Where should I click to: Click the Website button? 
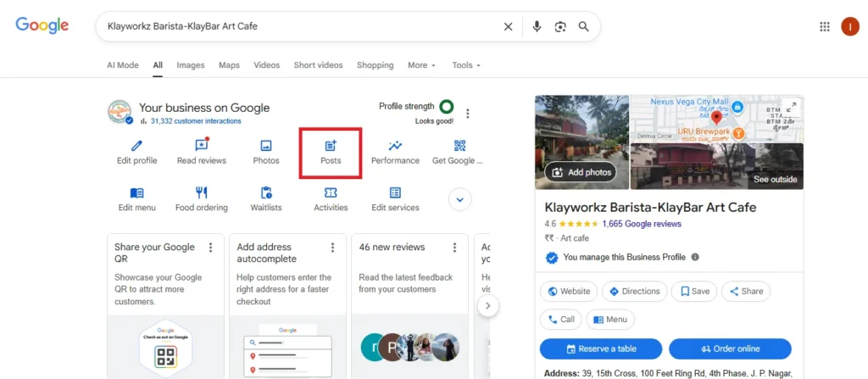pyautogui.click(x=569, y=292)
